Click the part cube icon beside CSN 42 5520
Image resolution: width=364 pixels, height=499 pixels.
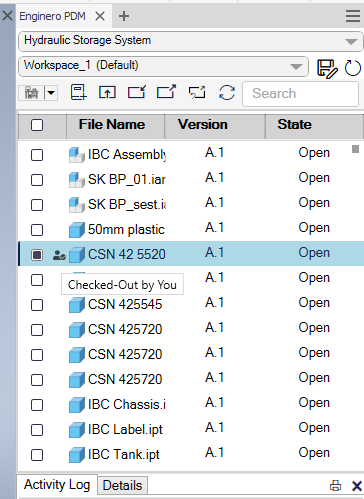77,255
